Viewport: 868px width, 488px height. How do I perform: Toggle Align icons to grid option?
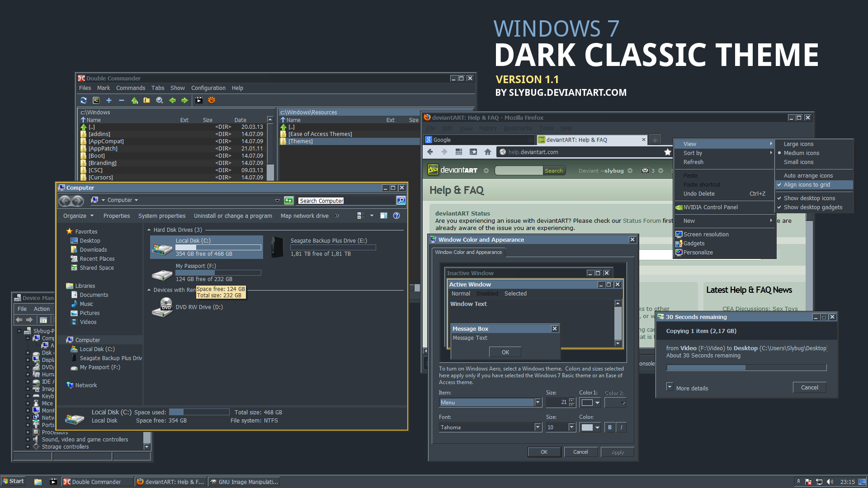coord(814,185)
